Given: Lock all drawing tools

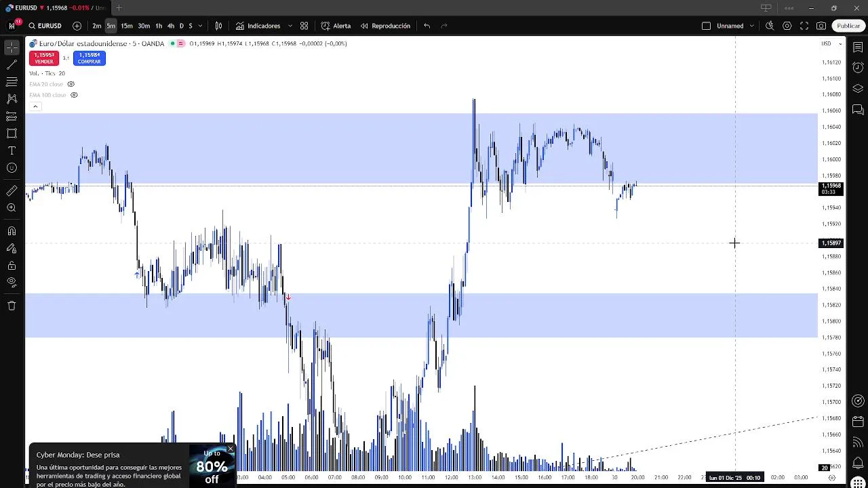Looking at the screenshot, I should (12, 266).
